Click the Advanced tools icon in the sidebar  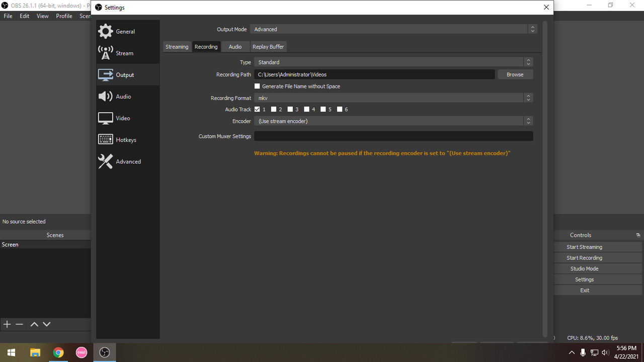click(x=106, y=161)
